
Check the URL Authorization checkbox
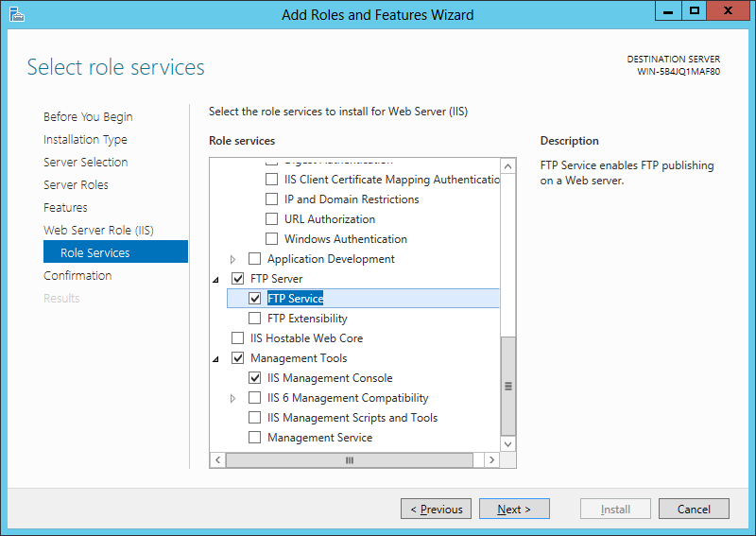click(x=272, y=219)
